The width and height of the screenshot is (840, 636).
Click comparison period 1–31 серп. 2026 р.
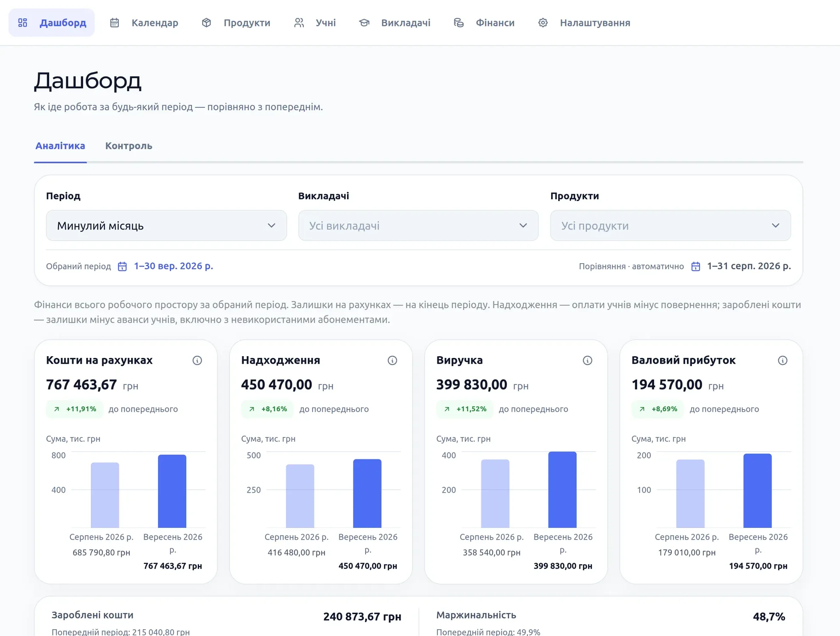[749, 266]
